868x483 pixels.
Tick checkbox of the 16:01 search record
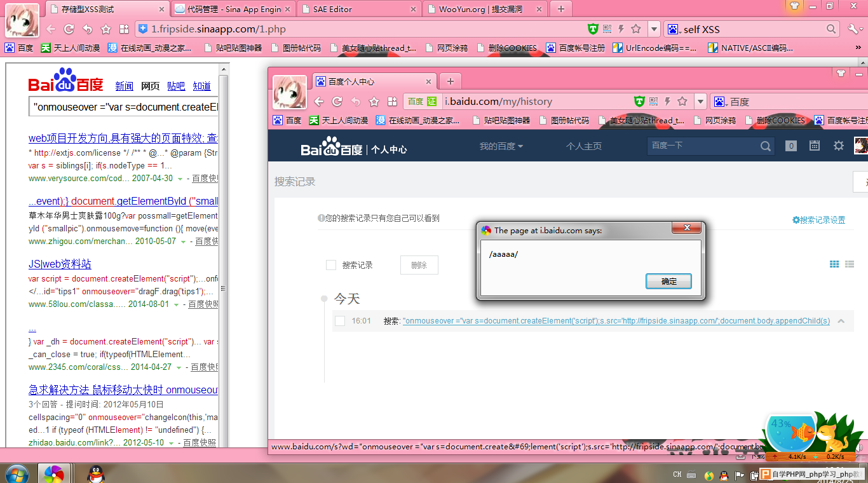340,321
